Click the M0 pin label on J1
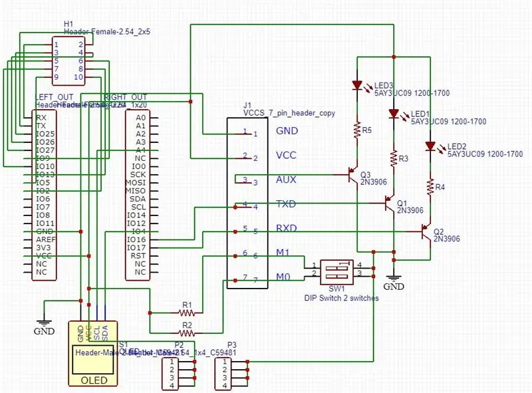The image size is (532, 393). click(x=283, y=277)
